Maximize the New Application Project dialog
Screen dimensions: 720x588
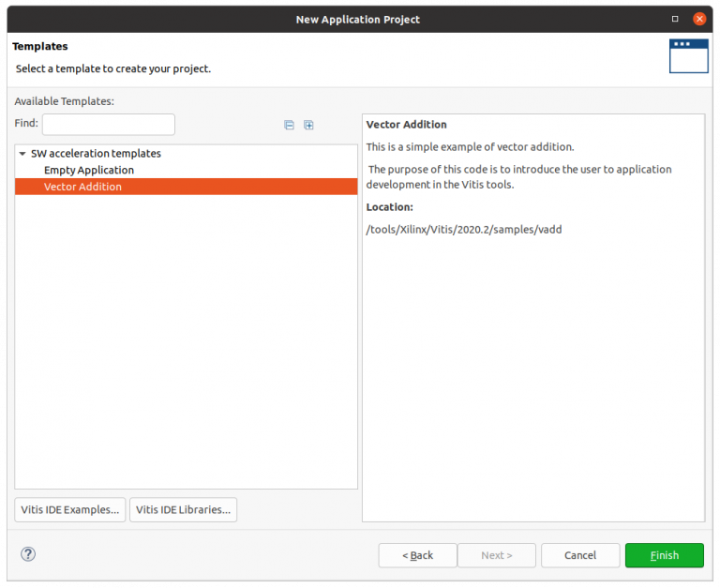click(x=675, y=19)
